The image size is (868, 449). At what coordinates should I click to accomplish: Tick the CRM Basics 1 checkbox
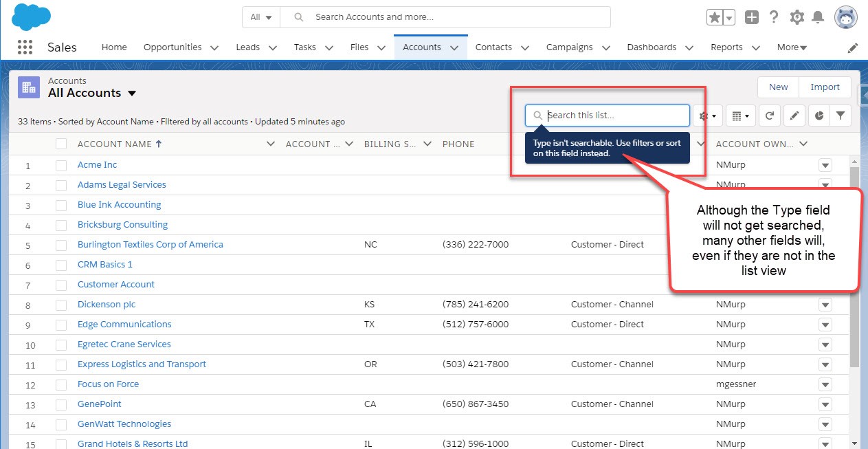[61, 265]
